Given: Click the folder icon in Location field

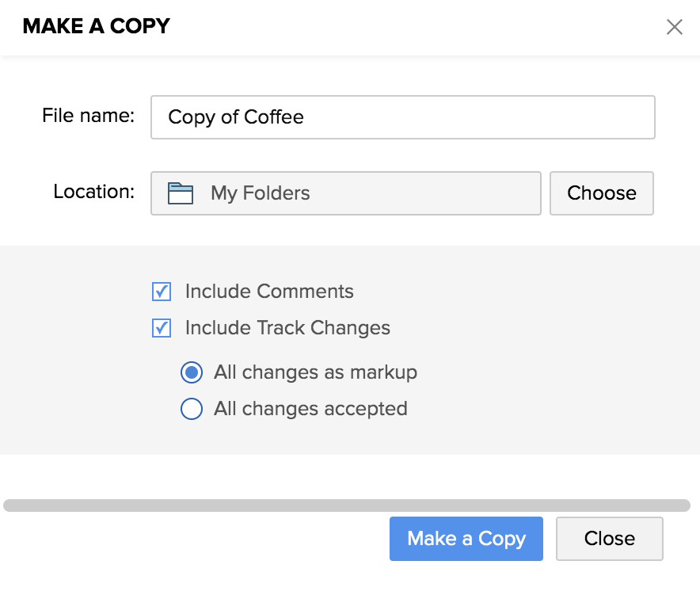Looking at the screenshot, I should 181,193.
